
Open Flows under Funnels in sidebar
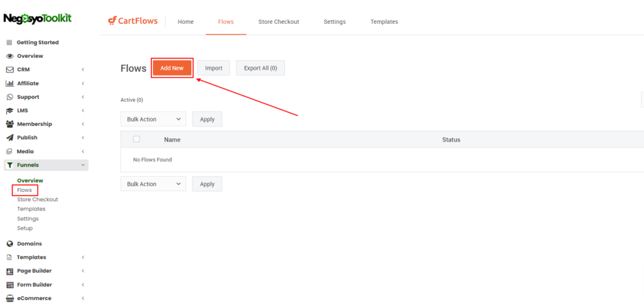pos(25,190)
